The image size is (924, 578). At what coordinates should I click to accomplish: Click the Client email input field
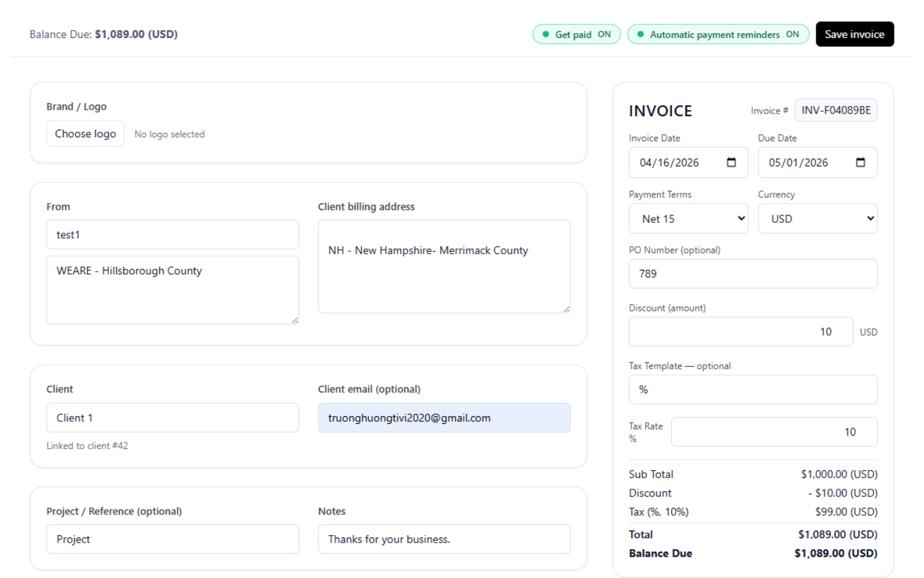point(444,417)
